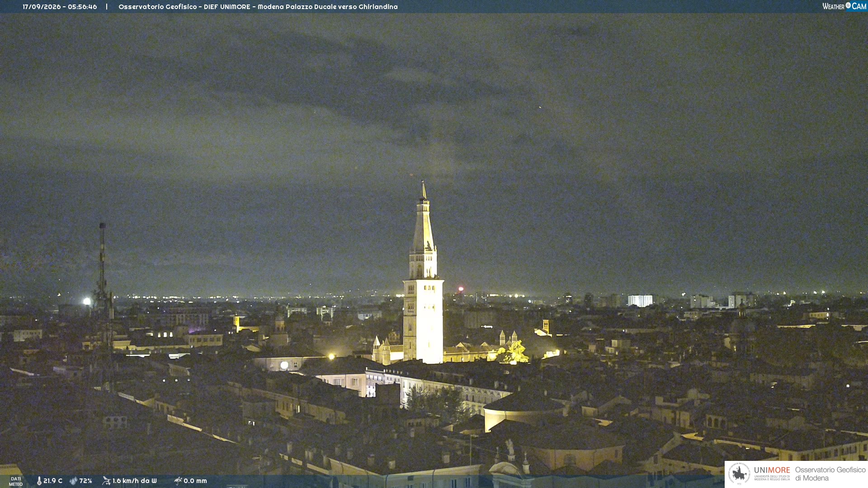Click the 72% humidity value
The height and width of the screenshot is (488, 868).
pos(85,481)
